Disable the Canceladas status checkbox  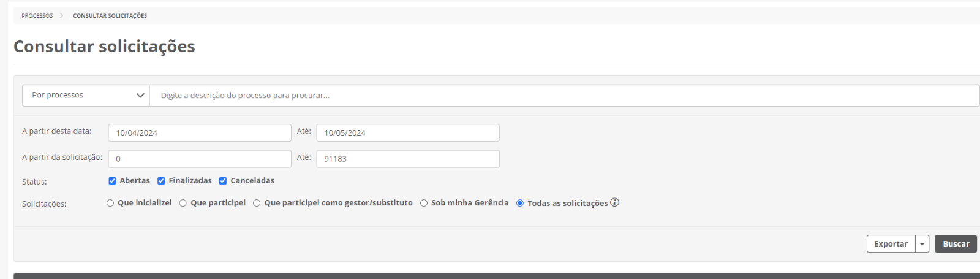(223, 181)
